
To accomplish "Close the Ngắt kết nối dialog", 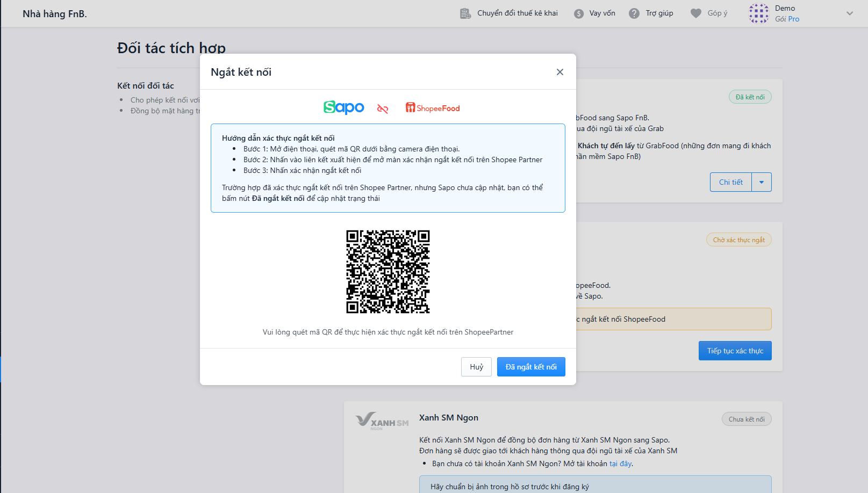I will 559,72.
